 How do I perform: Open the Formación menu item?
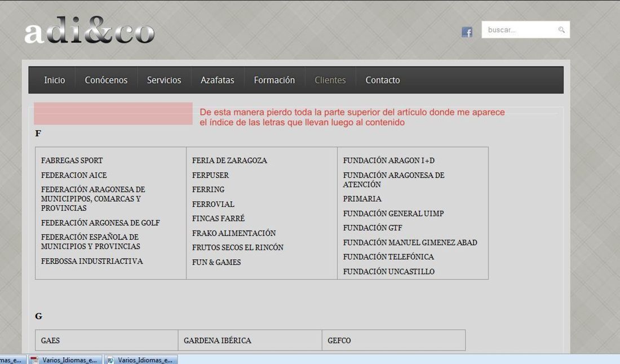click(274, 80)
